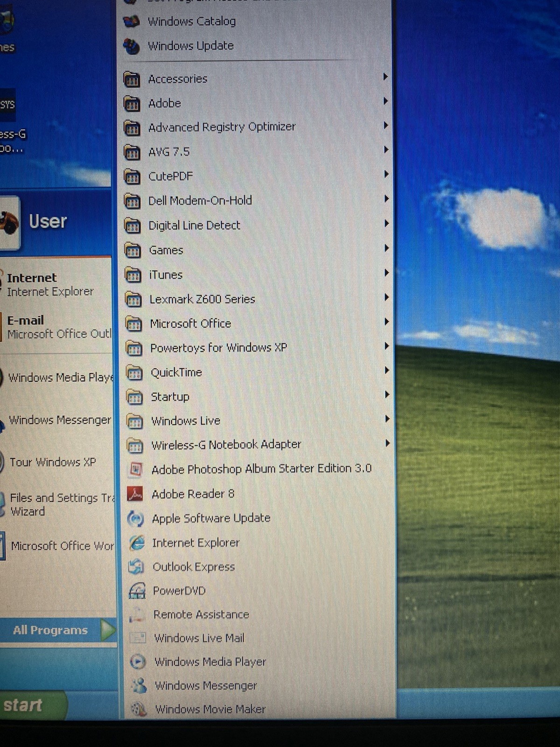Click the Windows Media Player icon in programs list

point(138,662)
